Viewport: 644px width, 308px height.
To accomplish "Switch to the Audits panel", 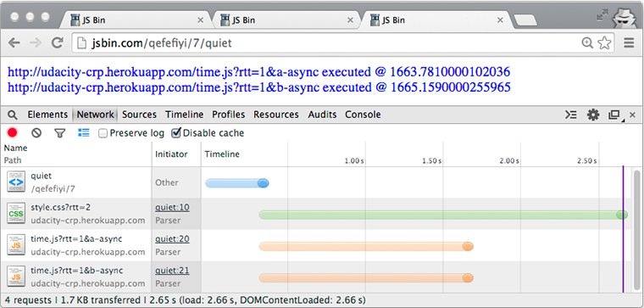I will tap(322, 115).
